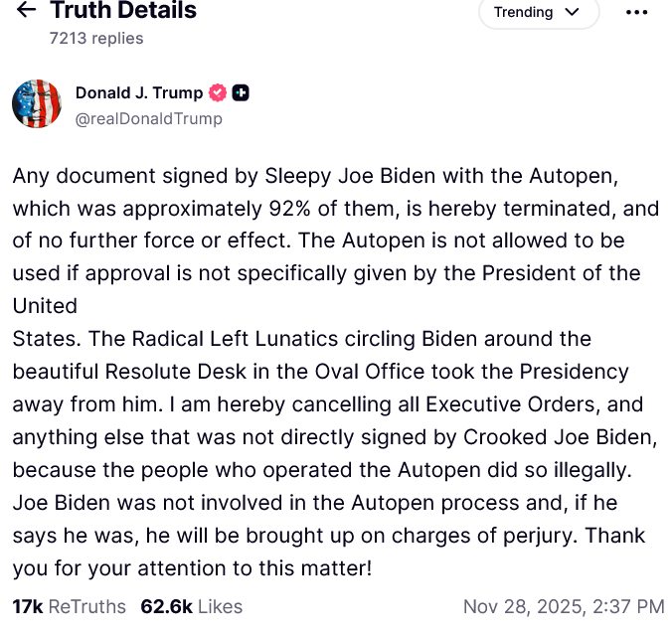
Task: View the 7213 replies count
Action: click(x=96, y=38)
